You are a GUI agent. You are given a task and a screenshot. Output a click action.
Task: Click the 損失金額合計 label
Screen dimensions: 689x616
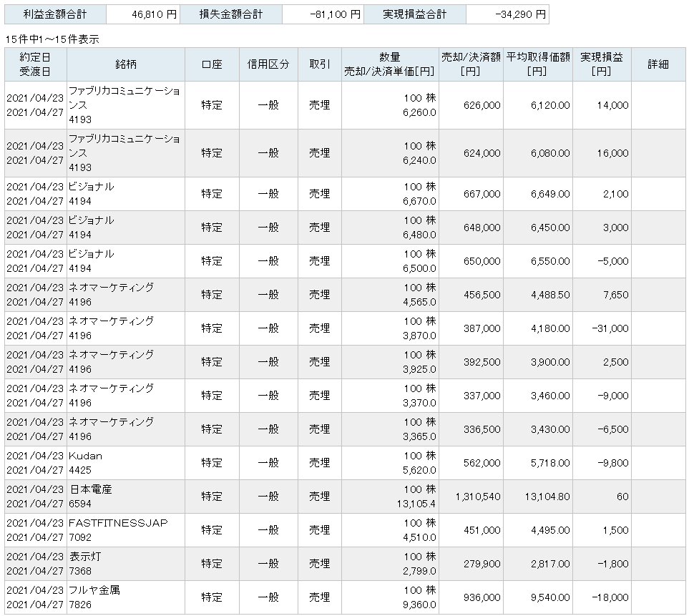tap(230, 14)
